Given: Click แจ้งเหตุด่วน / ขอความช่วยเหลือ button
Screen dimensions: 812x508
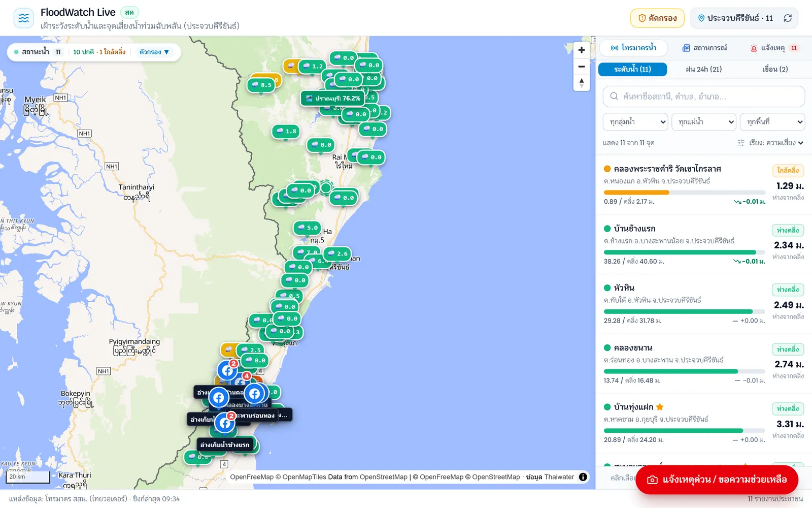Looking at the screenshot, I should pos(717,480).
